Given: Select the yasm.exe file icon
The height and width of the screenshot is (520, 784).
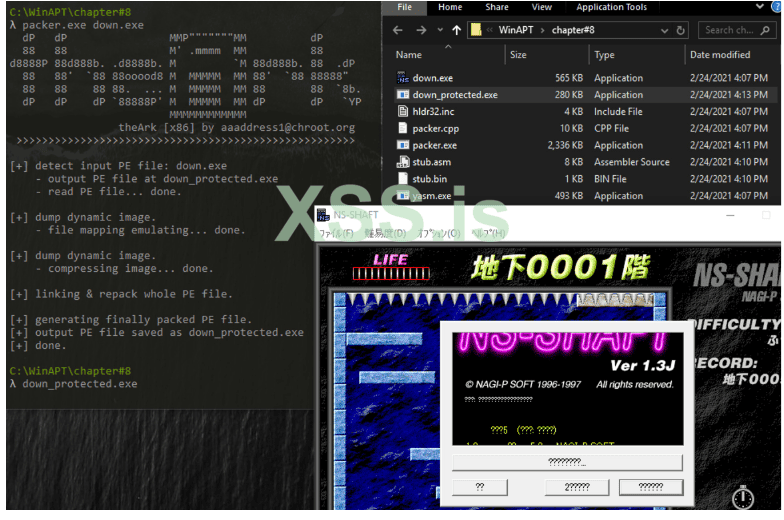Looking at the screenshot, I should [402, 196].
